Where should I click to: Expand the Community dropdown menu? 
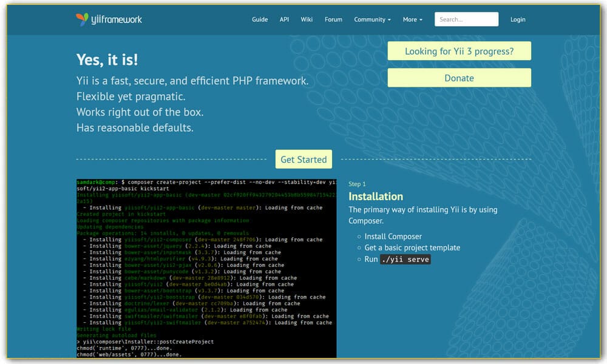[373, 19]
